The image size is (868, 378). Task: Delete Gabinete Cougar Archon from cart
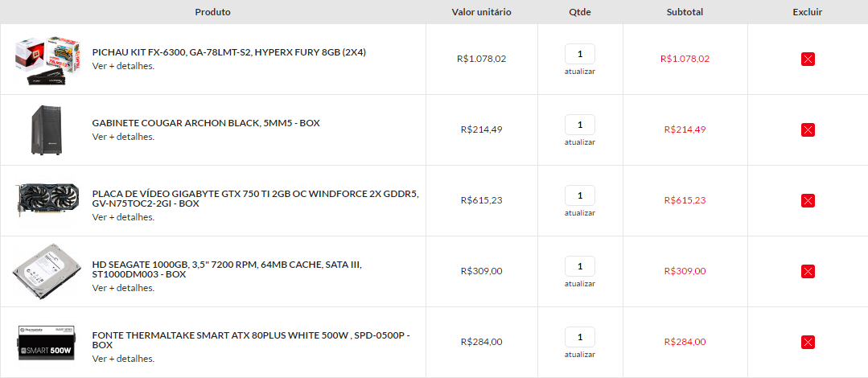click(x=808, y=130)
